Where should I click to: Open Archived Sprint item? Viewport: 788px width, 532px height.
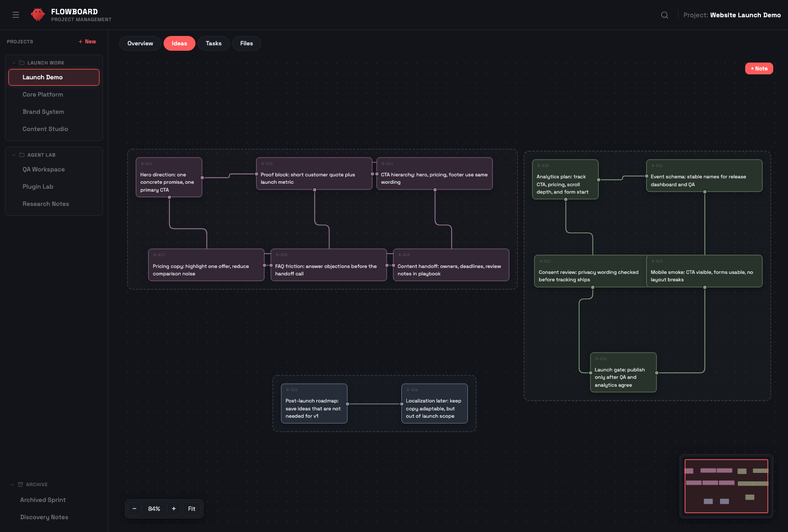54,500
